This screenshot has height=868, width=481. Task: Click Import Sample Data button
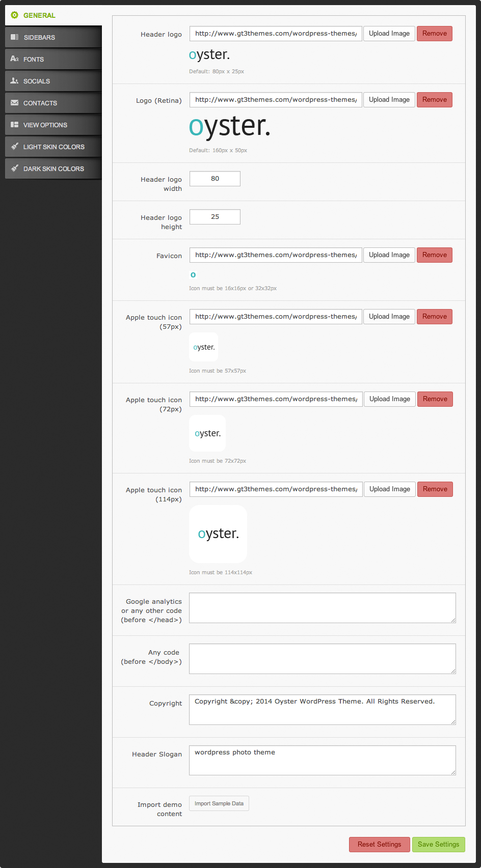(219, 803)
